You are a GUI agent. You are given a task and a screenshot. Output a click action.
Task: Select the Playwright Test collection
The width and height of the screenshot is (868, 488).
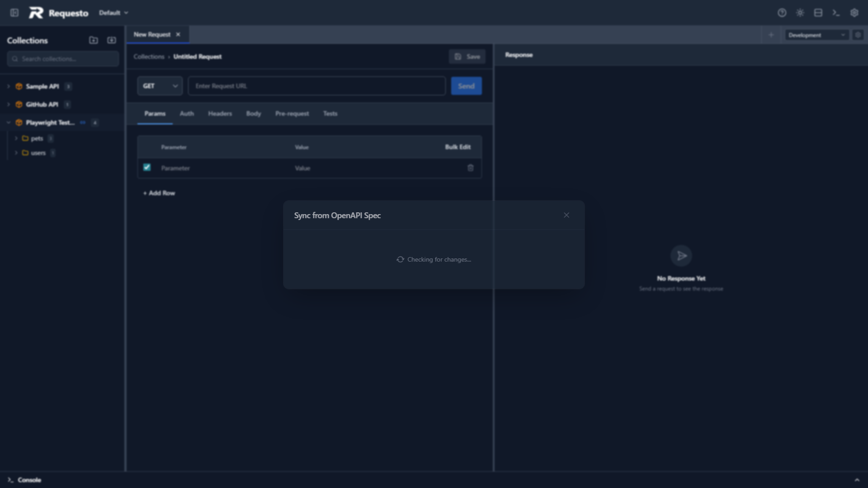click(x=50, y=122)
